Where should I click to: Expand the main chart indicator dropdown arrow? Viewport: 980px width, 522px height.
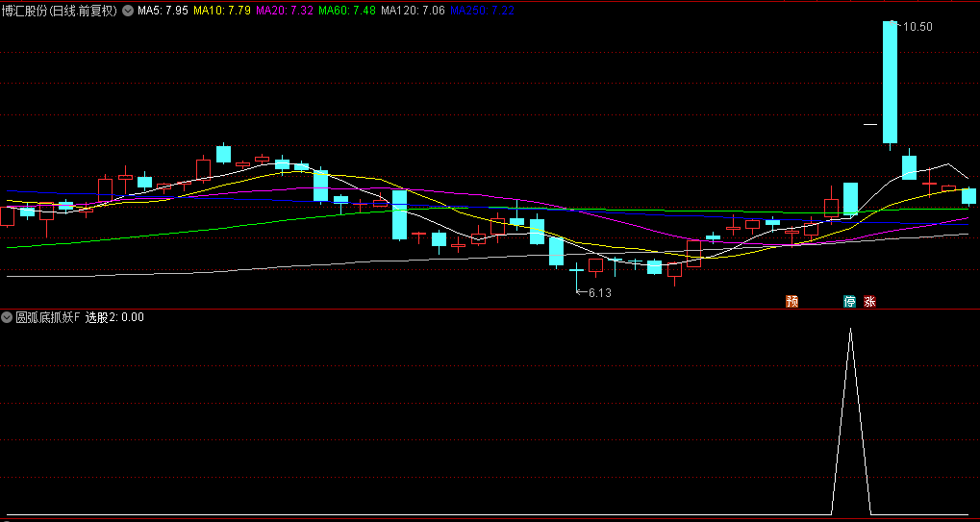[x=128, y=11]
